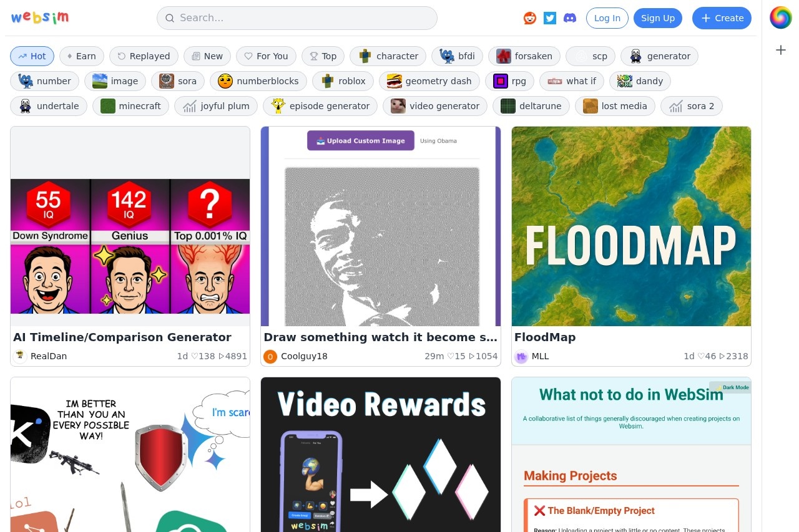799x532 pixels.
Task: Click the colorful swirl profile icon
Action: pos(780,17)
